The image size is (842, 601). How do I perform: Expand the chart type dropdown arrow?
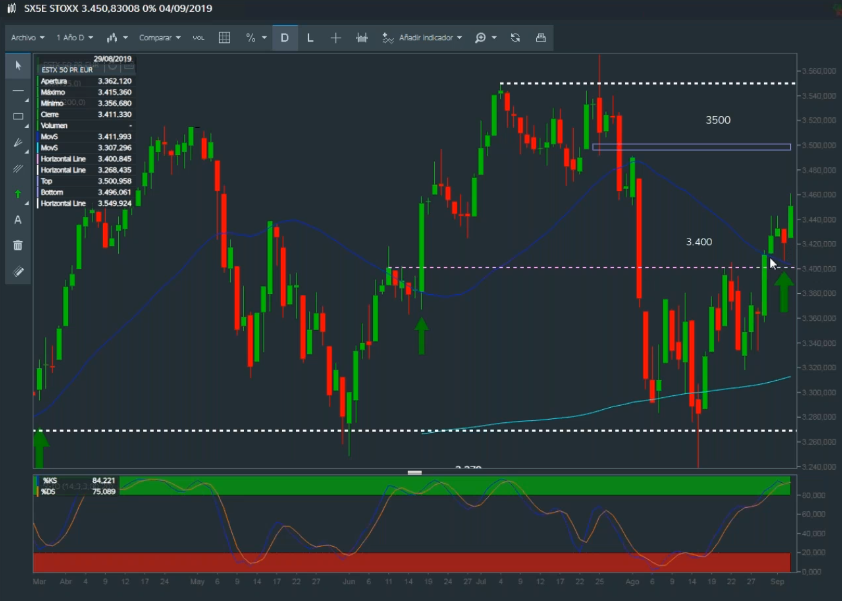pos(125,38)
